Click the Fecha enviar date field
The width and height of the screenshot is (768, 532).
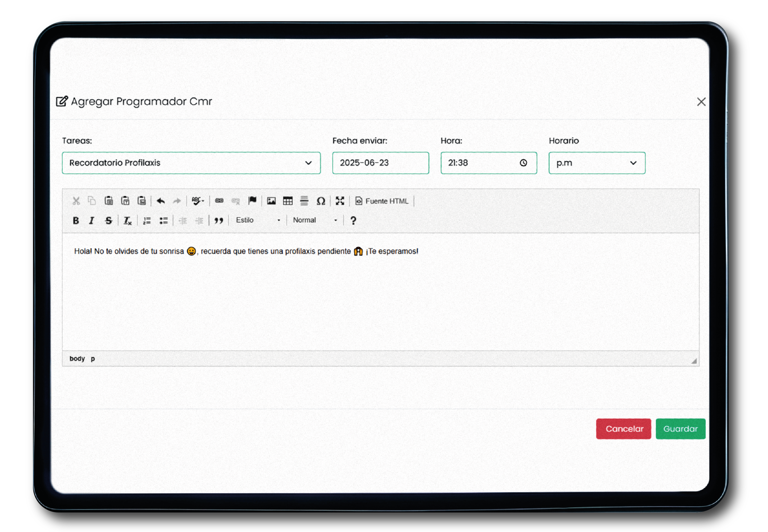[380, 163]
